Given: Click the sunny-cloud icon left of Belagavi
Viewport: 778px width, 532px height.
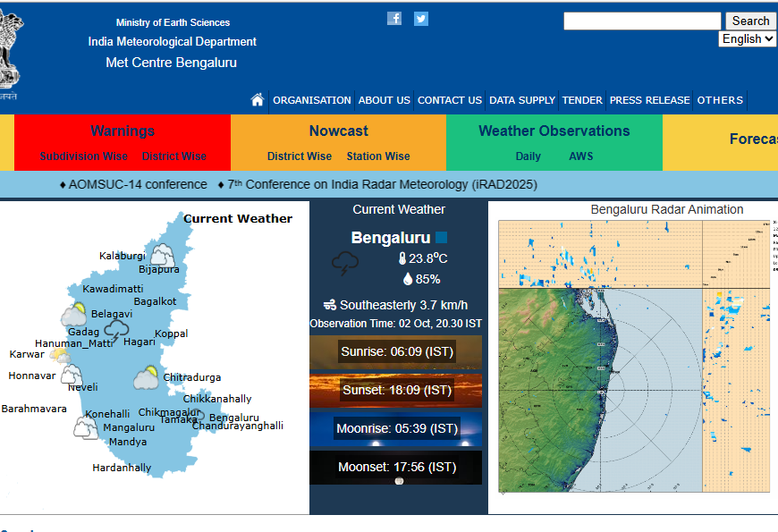Looking at the screenshot, I should (x=74, y=315).
